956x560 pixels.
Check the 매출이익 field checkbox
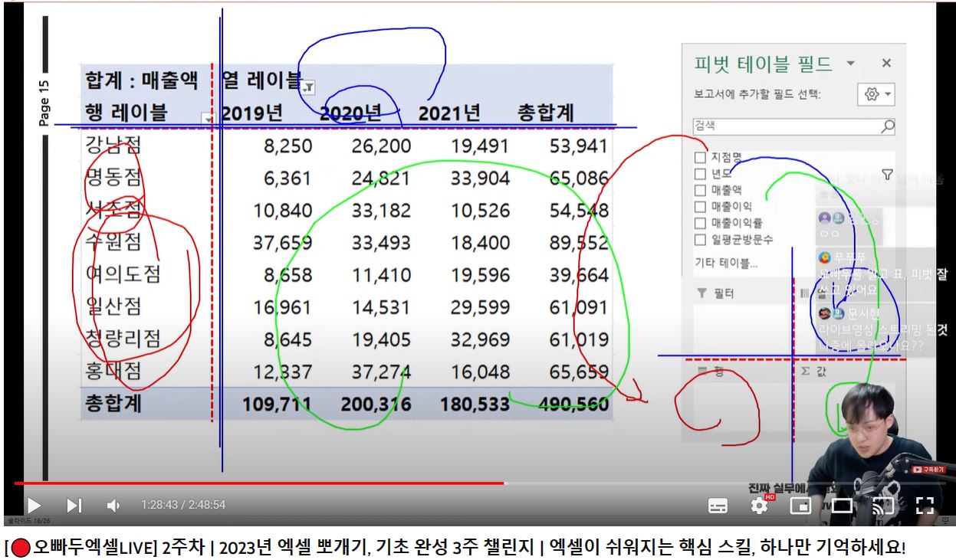[700, 207]
